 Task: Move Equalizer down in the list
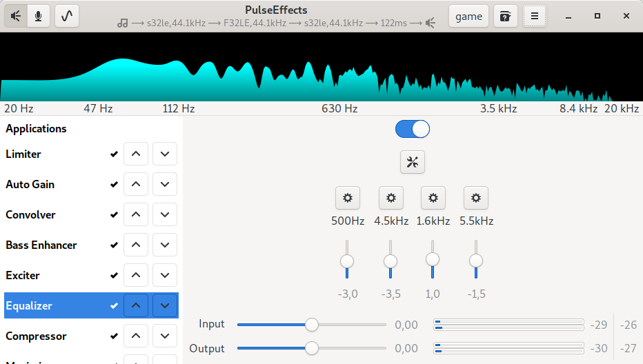(x=165, y=306)
